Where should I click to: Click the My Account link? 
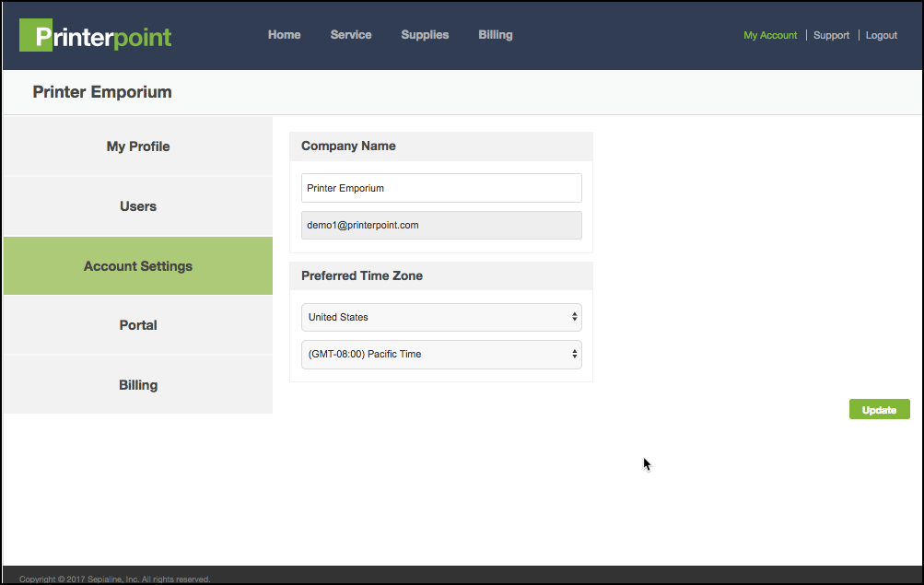click(x=770, y=36)
